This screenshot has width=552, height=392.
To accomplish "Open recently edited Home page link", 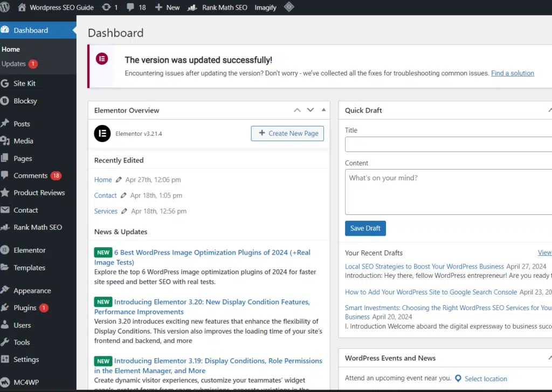I will [103, 180].
